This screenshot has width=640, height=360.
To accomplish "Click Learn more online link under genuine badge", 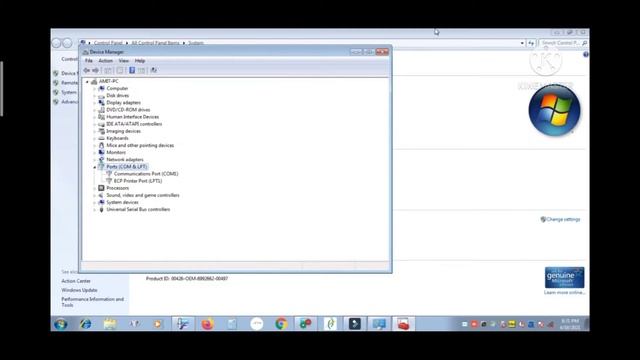I will pyautogui.click(x=565, y=292).
